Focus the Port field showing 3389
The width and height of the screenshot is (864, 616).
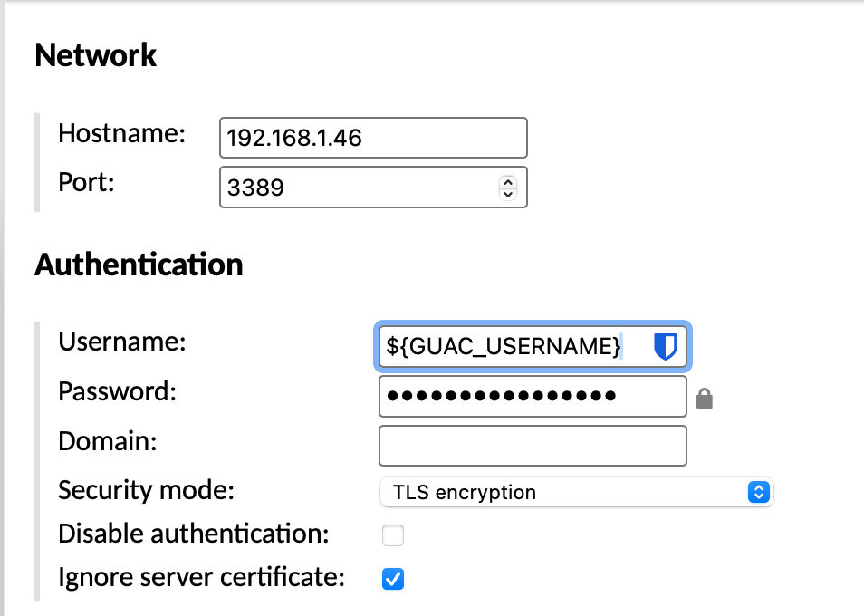358,188
